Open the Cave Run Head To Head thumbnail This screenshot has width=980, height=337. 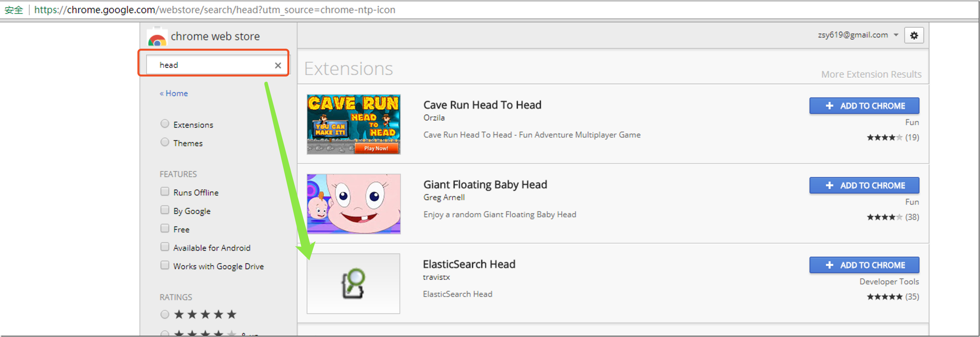pos(353,124)
